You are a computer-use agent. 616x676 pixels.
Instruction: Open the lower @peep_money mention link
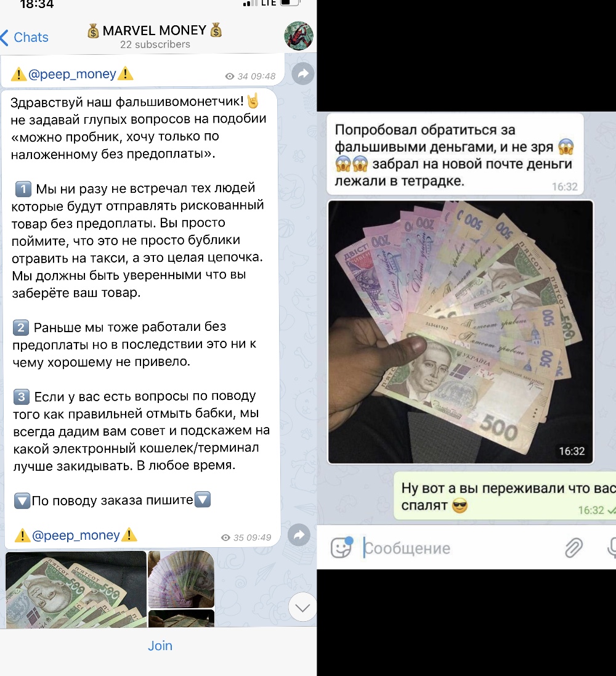pos(76,535)
